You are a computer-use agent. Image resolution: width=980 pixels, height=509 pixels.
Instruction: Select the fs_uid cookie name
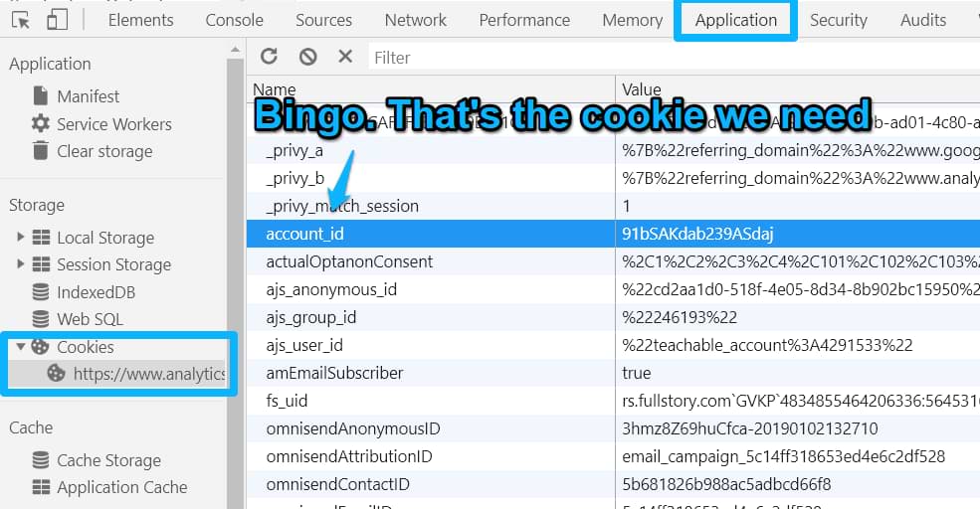[287, 401]
